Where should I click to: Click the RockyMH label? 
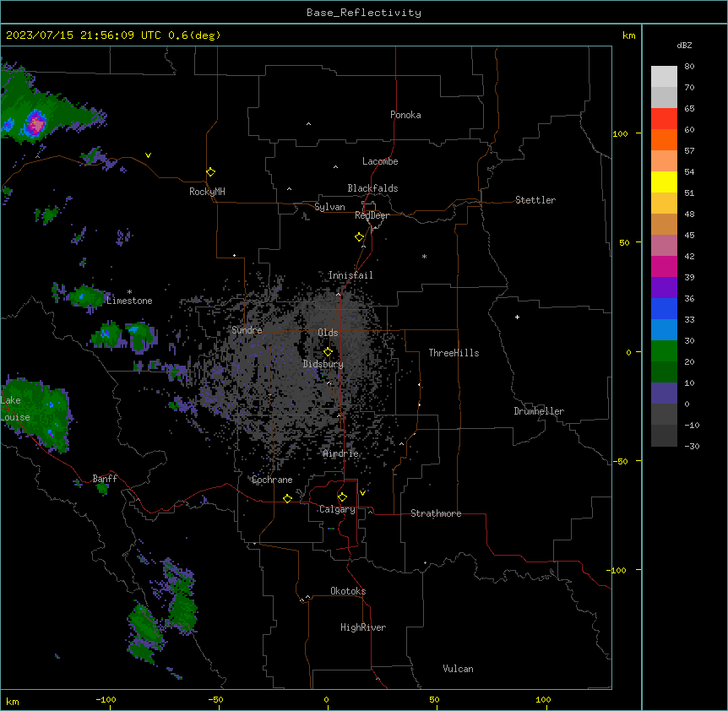pyautogui.click(x=207, y=192)
